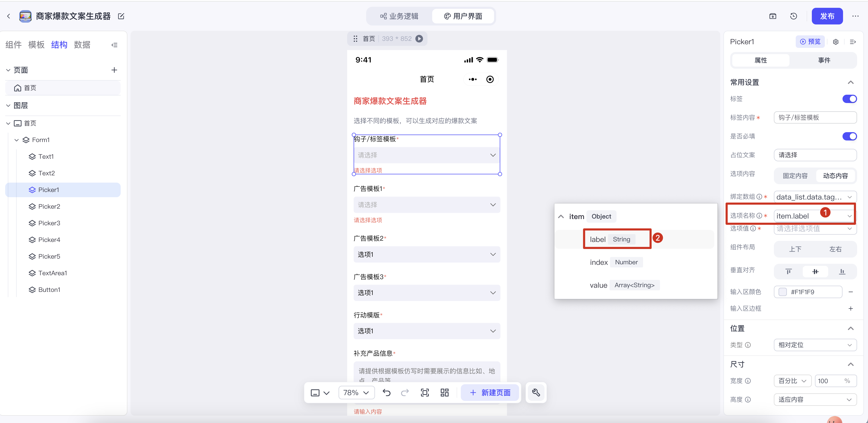Click the undo arrow in bottom toolbar

point(386,392)
